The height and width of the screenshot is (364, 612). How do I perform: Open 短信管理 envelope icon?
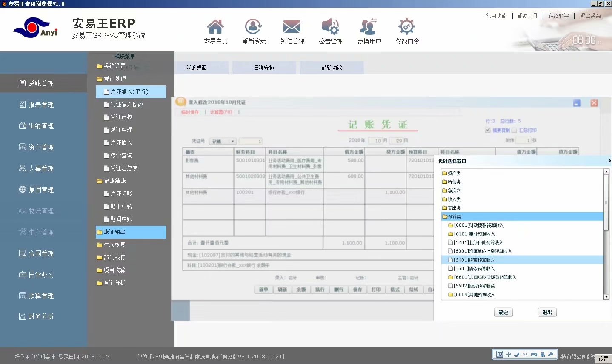292,27
